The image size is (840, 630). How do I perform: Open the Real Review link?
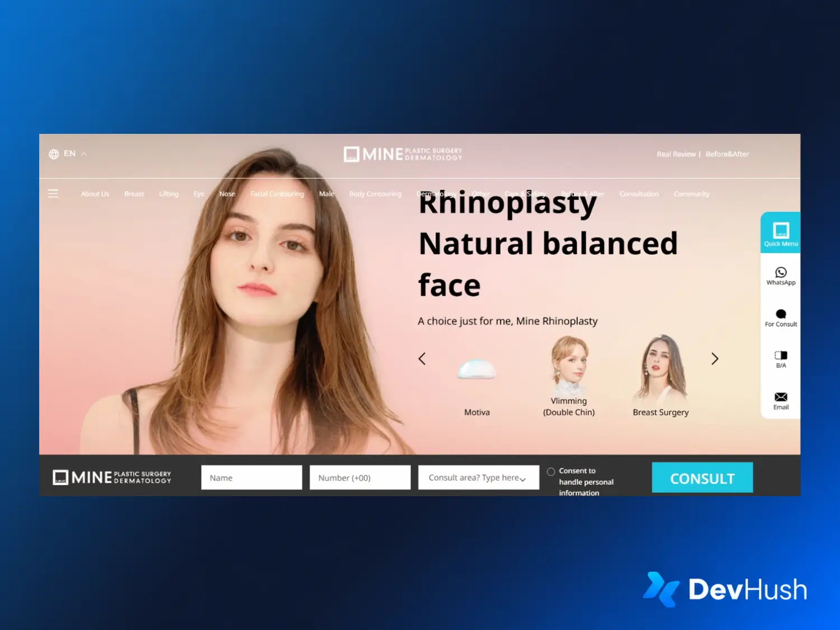[676, 154]
